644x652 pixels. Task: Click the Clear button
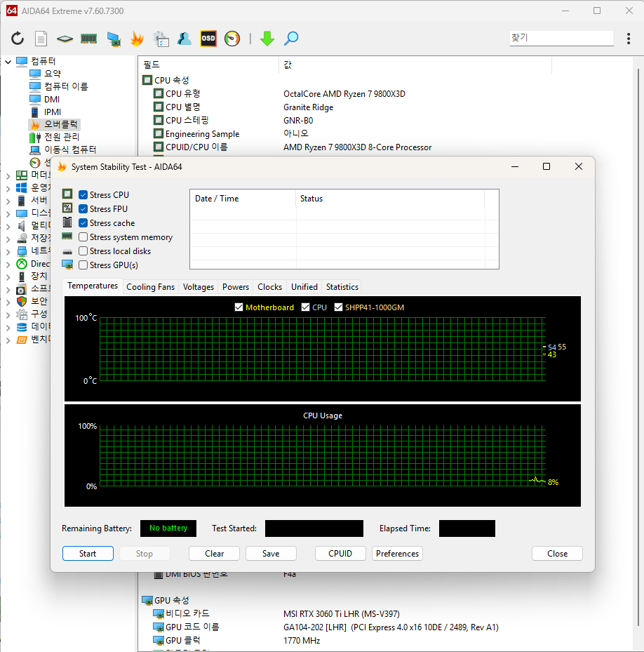(x=214, y=554)
